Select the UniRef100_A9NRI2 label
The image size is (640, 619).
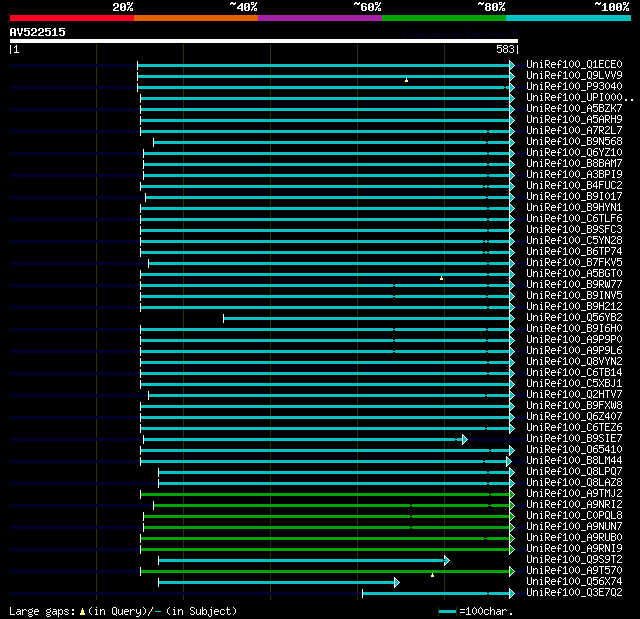click(x=574, y=505)
